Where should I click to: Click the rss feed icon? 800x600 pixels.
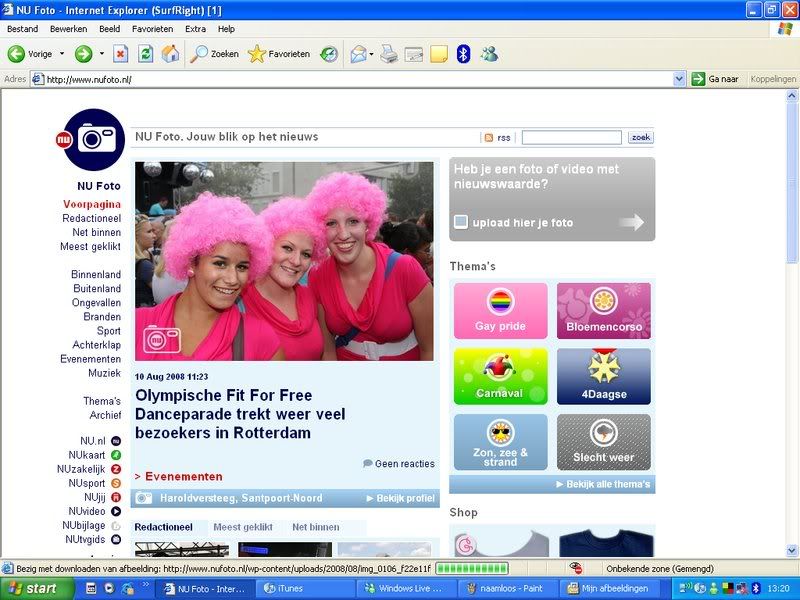pos(489,138)
